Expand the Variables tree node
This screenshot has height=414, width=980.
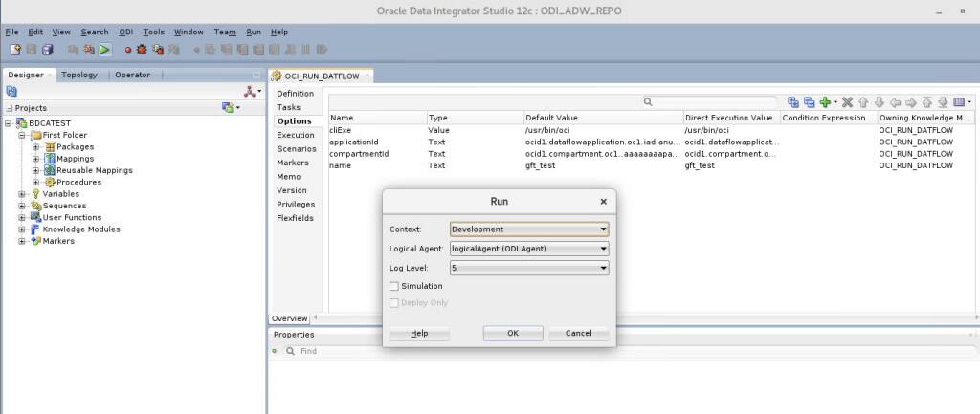pyautogui.click(x=22, y=194)
